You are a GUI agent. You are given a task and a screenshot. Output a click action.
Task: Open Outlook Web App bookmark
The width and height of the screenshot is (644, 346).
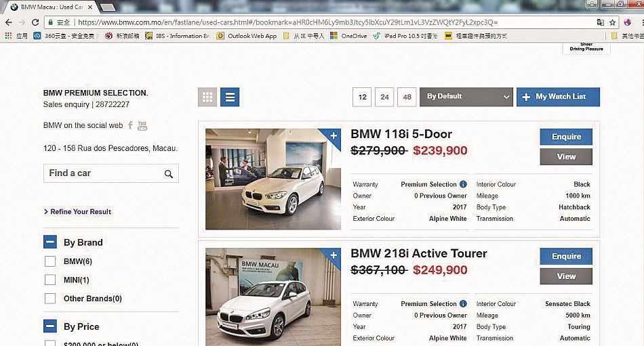click(x=247, y=36)
